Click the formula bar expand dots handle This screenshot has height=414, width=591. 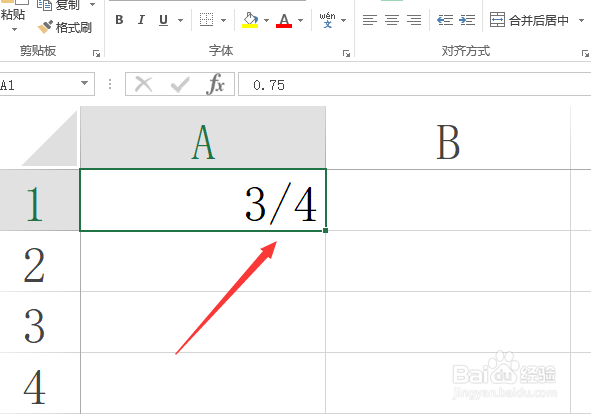click(110, 84)
